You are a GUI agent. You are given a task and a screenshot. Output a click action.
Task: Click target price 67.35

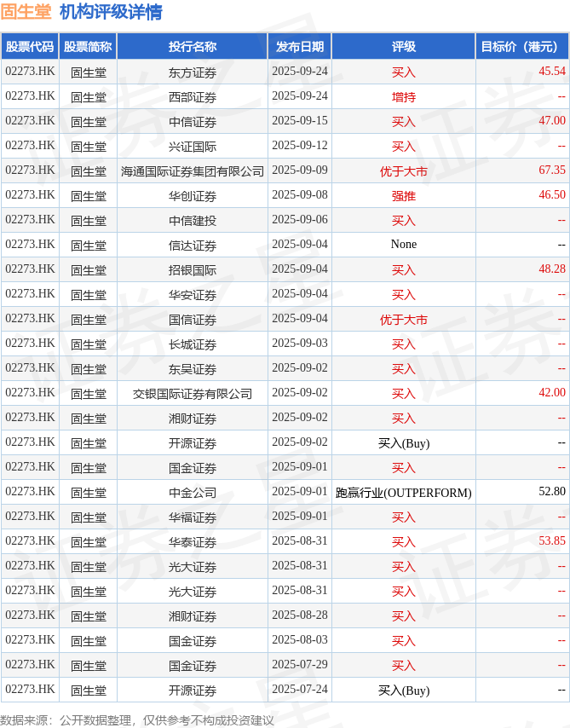click(x=552, y=170)
